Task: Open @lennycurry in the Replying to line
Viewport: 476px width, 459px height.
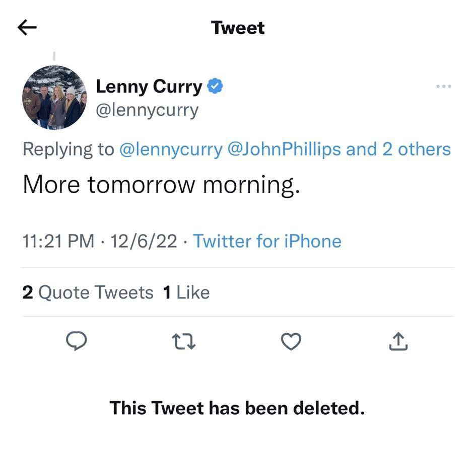Action: tap(171, 149)
